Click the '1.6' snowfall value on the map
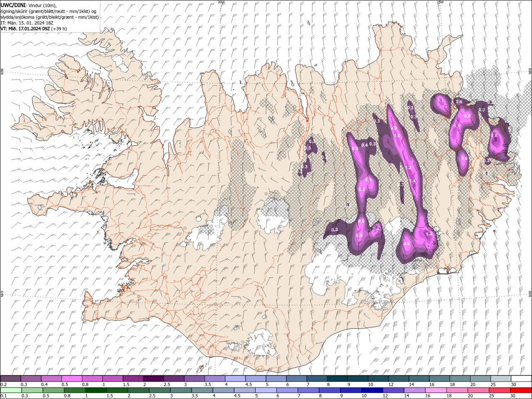This screenshot has height=399, width=532. 495,135
